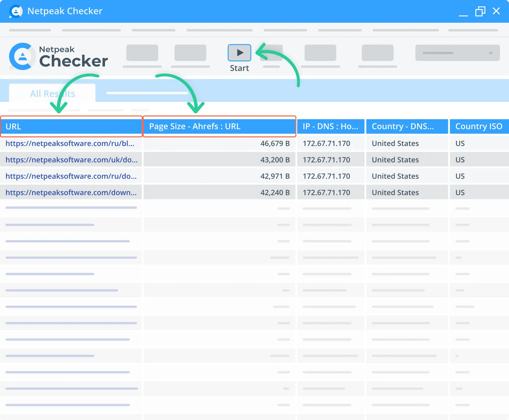The width and height of the screenshot is (509, 420).
Task: Select the 46,679 B page size cell
Action: tap(220, 143)
